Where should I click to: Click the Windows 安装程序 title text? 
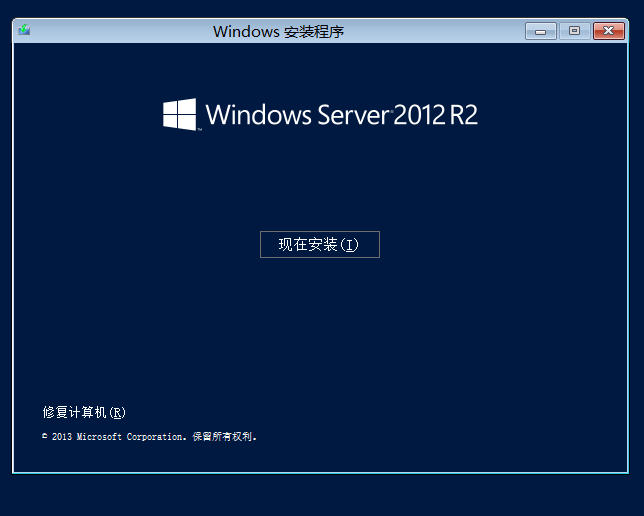point(278,32)
